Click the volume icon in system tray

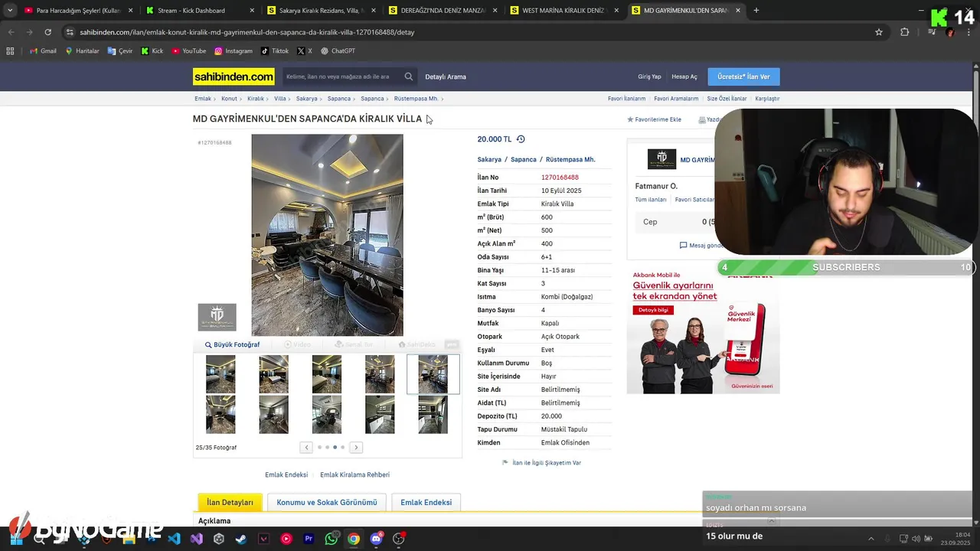(916, 539)
